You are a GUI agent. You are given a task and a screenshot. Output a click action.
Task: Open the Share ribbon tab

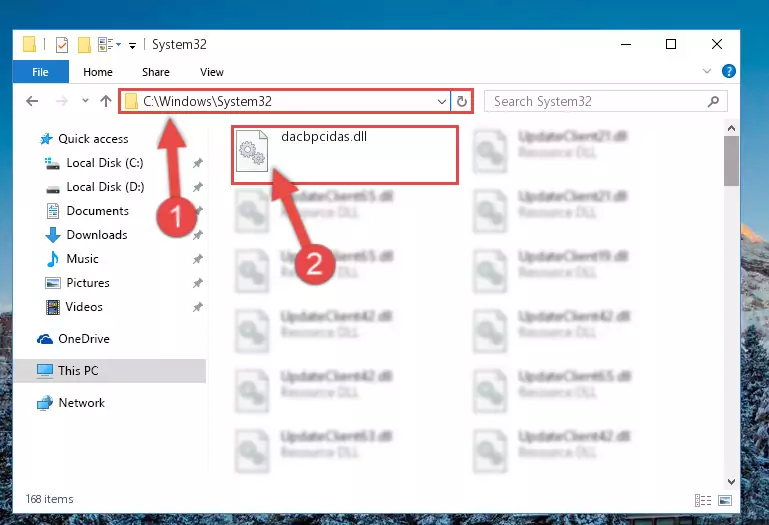[155, 72]
